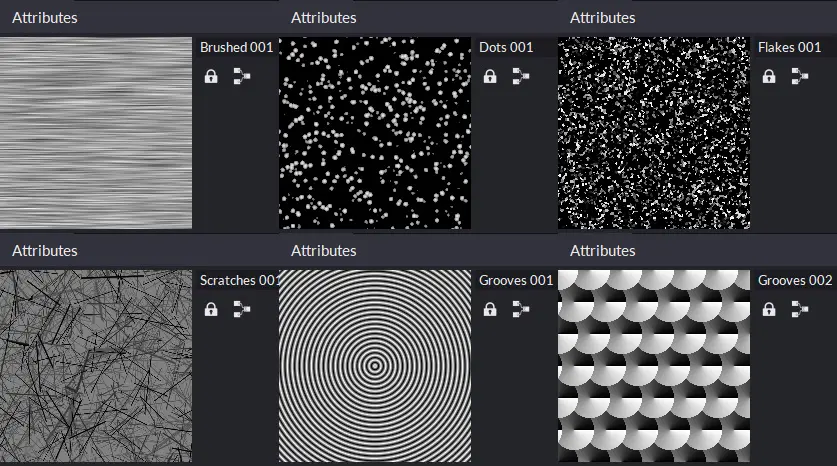Click the Grooves 001 name label
Viewport: 837px width, 466px height.
(x=516, y=280)
